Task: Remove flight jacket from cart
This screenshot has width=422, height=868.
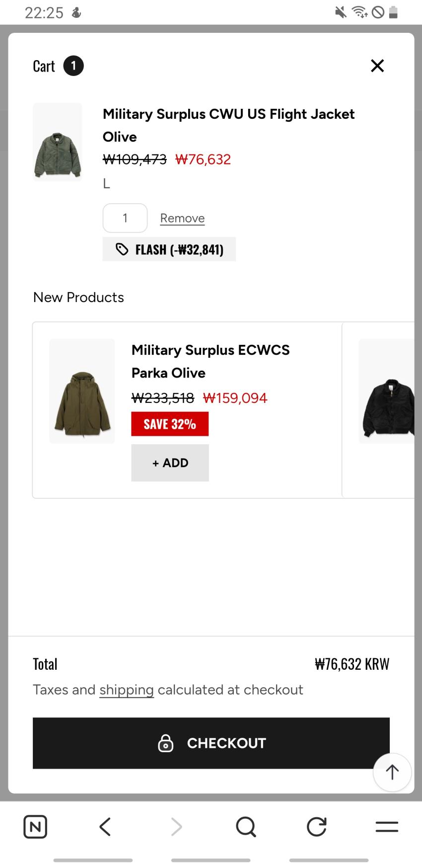Action: coord(182,218)
